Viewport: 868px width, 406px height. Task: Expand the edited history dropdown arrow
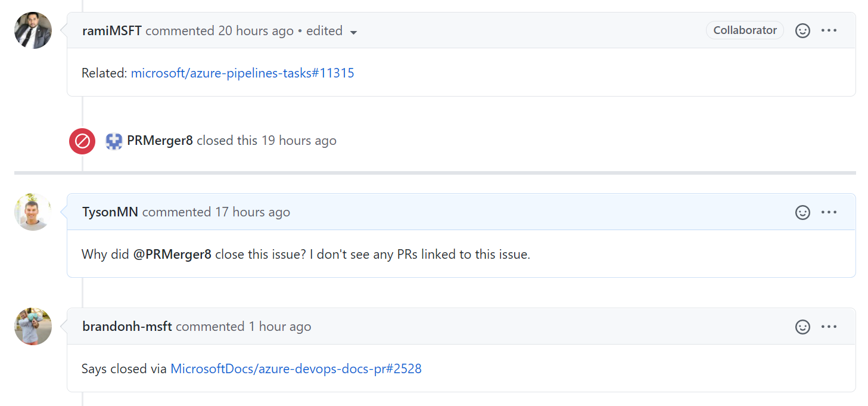click(x=353, y=32)
